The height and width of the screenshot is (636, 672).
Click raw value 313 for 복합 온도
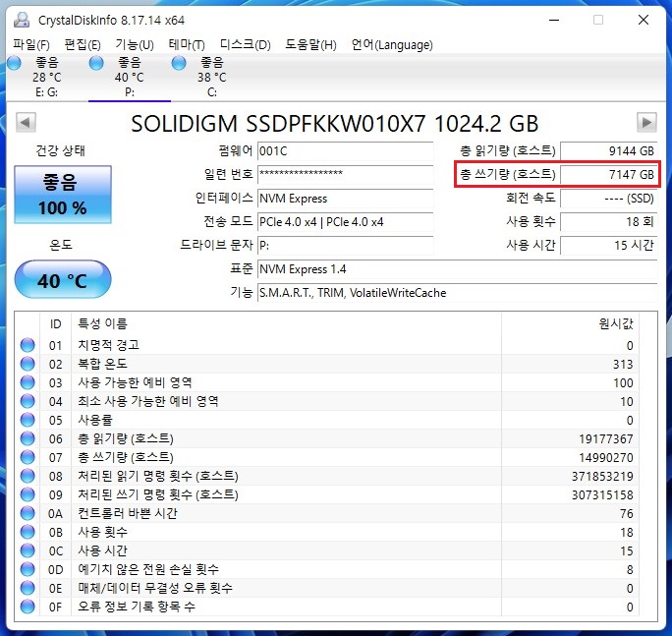coord(623,364)
